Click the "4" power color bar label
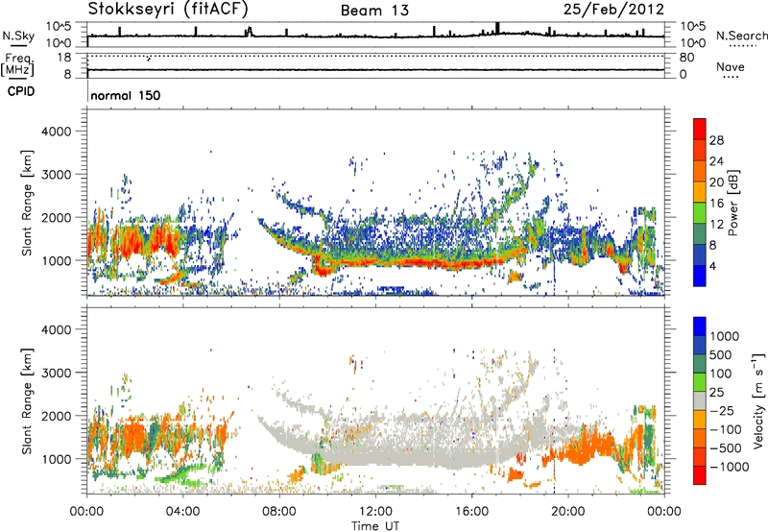This screenshot has width=768, height=532. [713, 266]
